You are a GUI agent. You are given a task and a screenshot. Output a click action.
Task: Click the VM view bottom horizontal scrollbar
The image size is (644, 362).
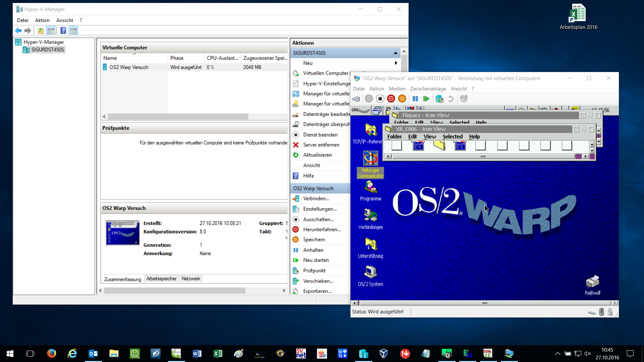tap(485, 303)
